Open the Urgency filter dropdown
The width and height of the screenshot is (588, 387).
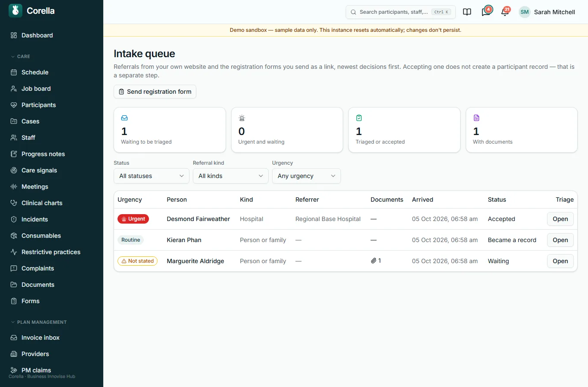click(306, 176)
